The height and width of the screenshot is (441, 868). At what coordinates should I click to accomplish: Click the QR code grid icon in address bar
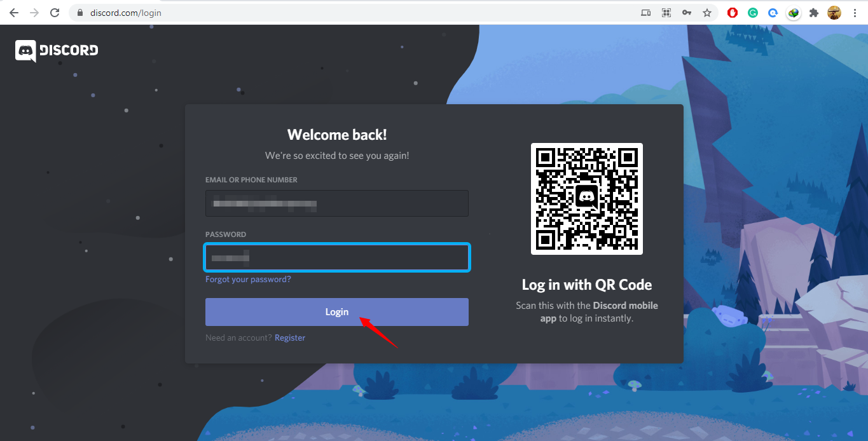(666, 13)
